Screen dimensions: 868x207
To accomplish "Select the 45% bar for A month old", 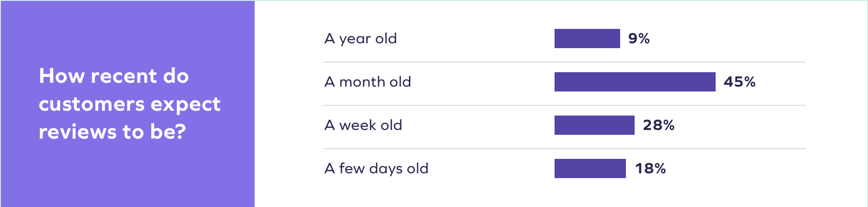I will (635, 82).
